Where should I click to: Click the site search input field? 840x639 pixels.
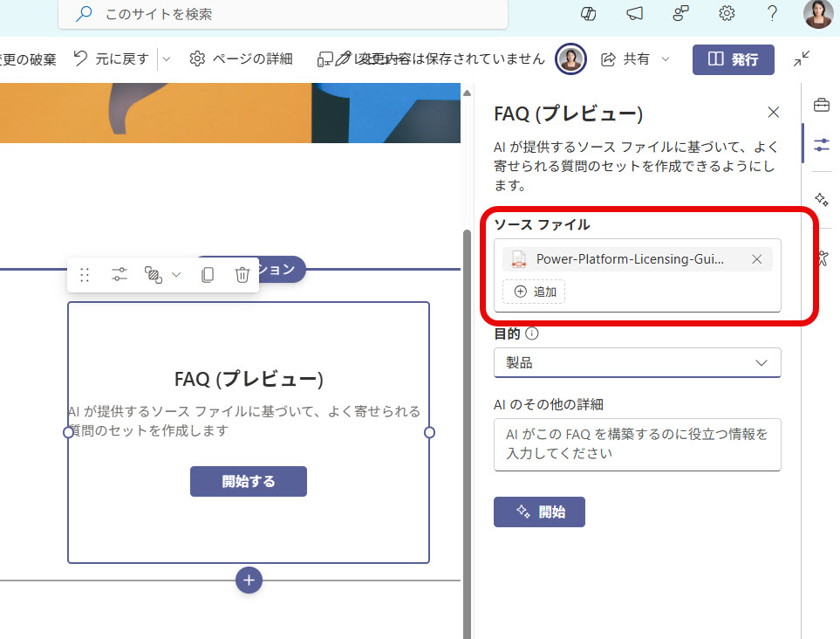(283, 14)
